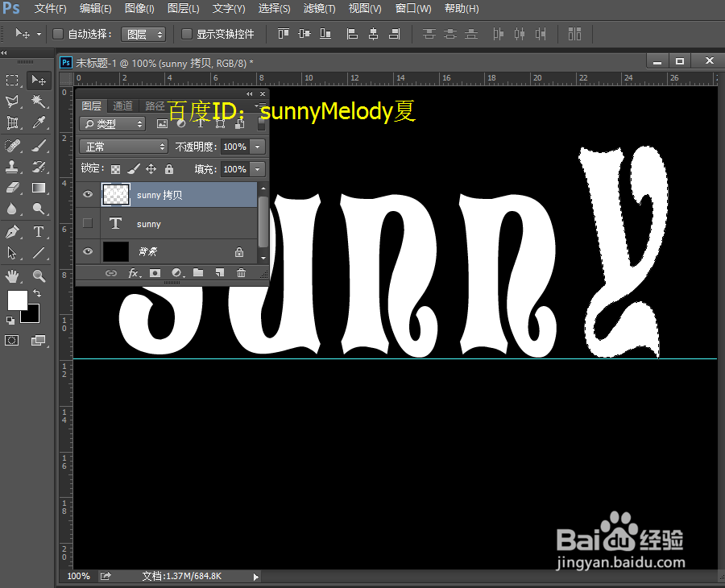Select the Healing Brush tool

[12, 146]
